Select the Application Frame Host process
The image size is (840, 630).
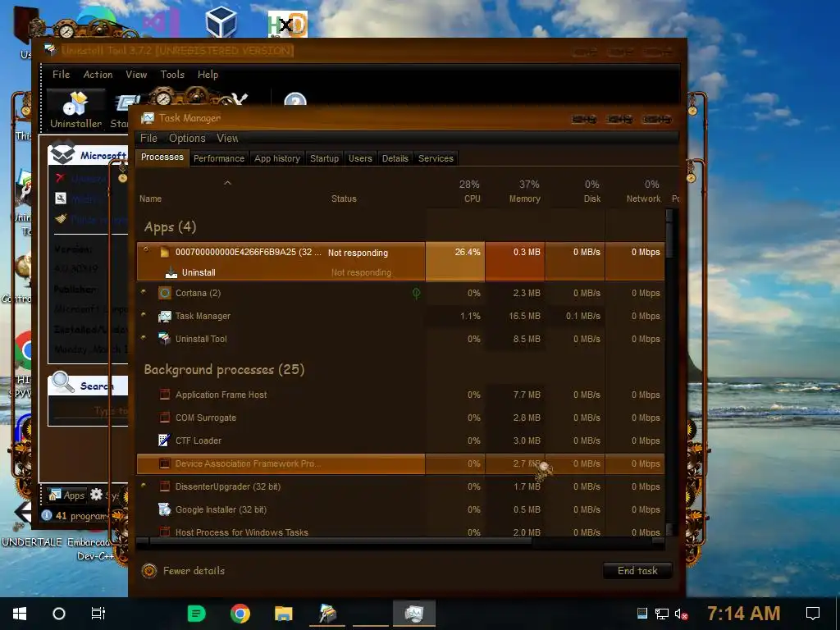pos(400,395)
